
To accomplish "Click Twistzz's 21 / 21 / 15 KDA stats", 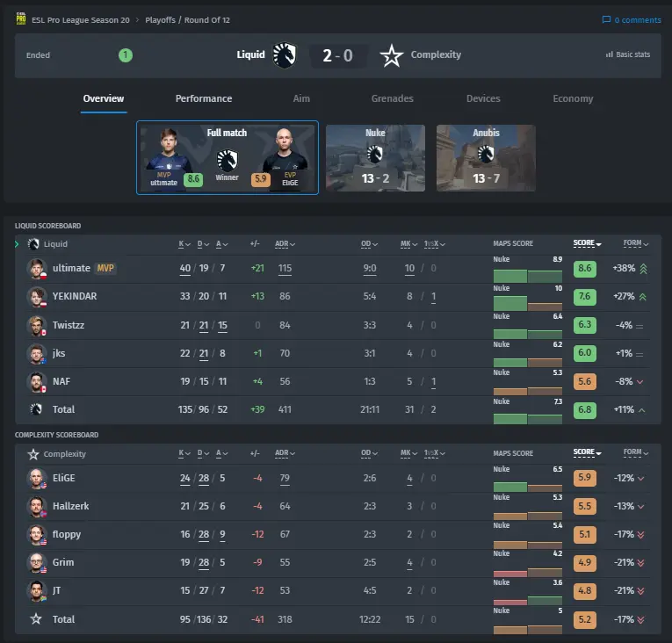I will click(204, 325).
